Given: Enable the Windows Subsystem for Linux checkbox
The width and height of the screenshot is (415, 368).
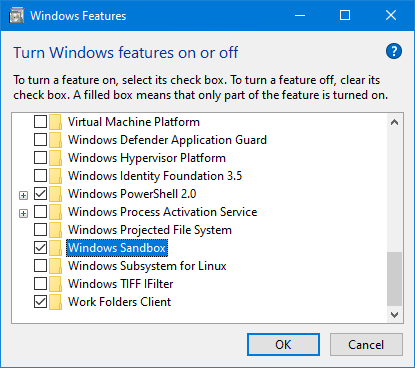Looking at the screenshot, I should pos(40,266).
